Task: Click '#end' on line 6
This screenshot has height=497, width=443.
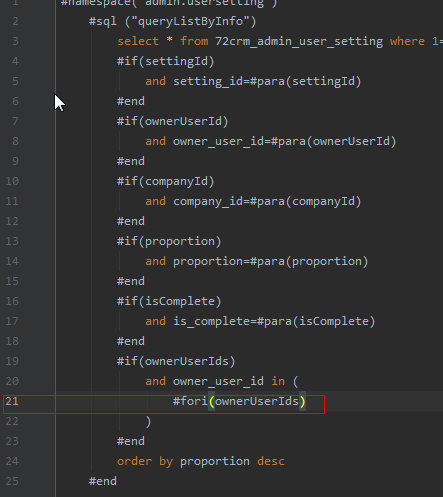Action: coord(131,101)
